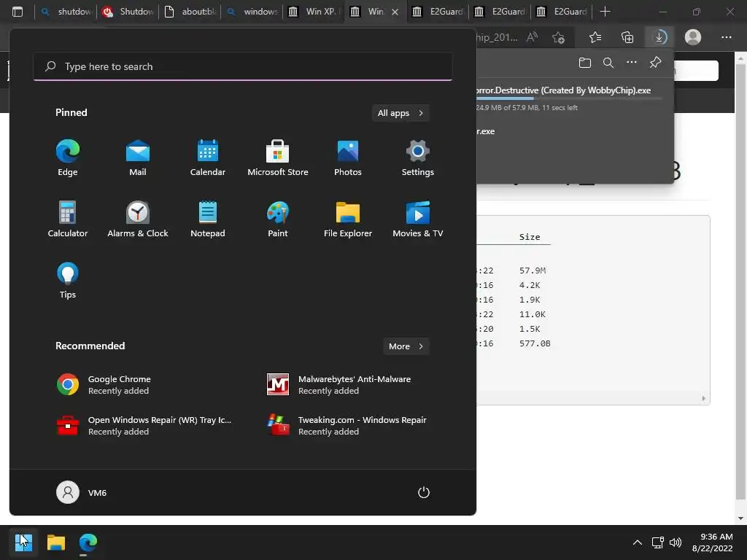This screenshot has width=747, height=560.
Task: Switch to the Shutdown tab with red icon
Action: click(128, 12)
